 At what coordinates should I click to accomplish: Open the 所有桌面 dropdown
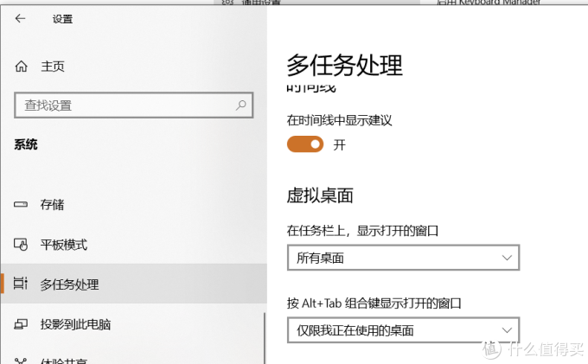[403, 258]
